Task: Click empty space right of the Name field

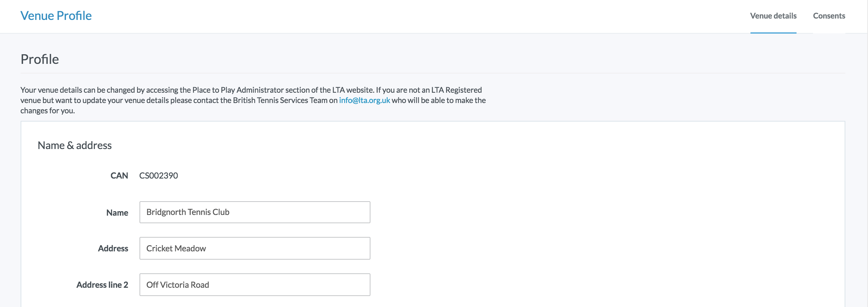Action: [x=550, y=212]
